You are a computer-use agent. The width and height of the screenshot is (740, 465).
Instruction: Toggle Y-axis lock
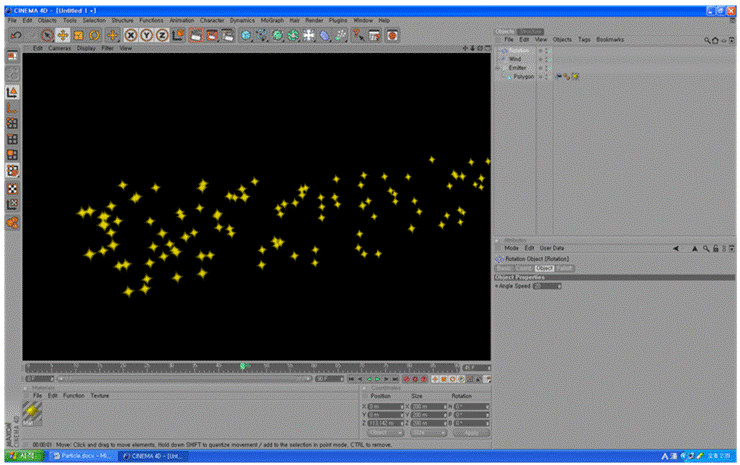[x=146, y=35]
